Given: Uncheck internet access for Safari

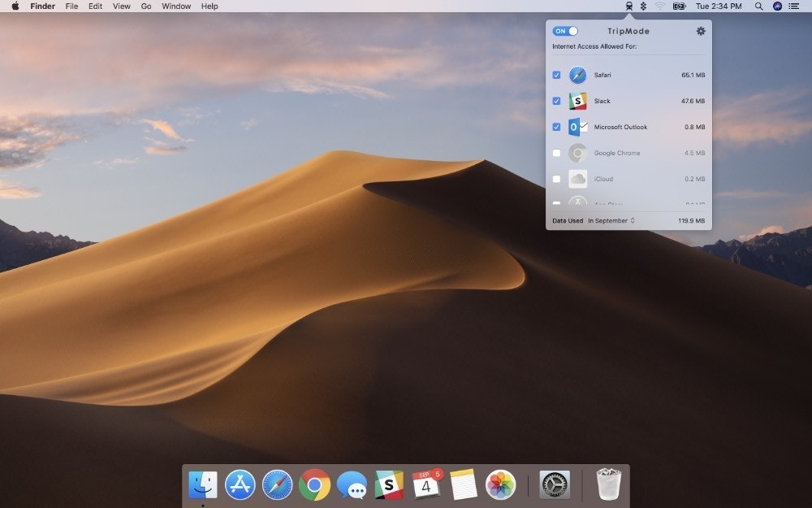Looking at the screenshot, I should (x=556, y=75).
